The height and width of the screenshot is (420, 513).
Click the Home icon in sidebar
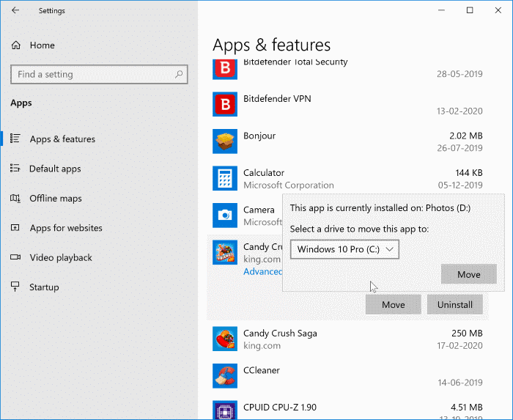point(15,45)
